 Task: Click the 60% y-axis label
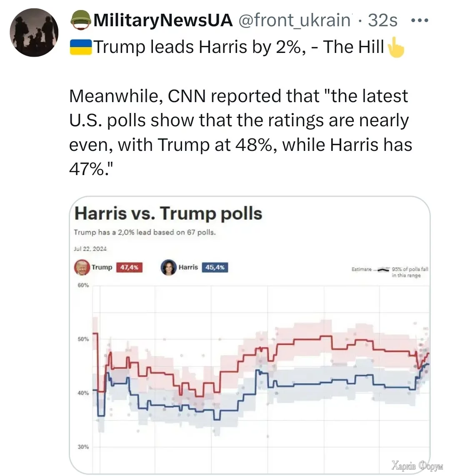[83, 286]
